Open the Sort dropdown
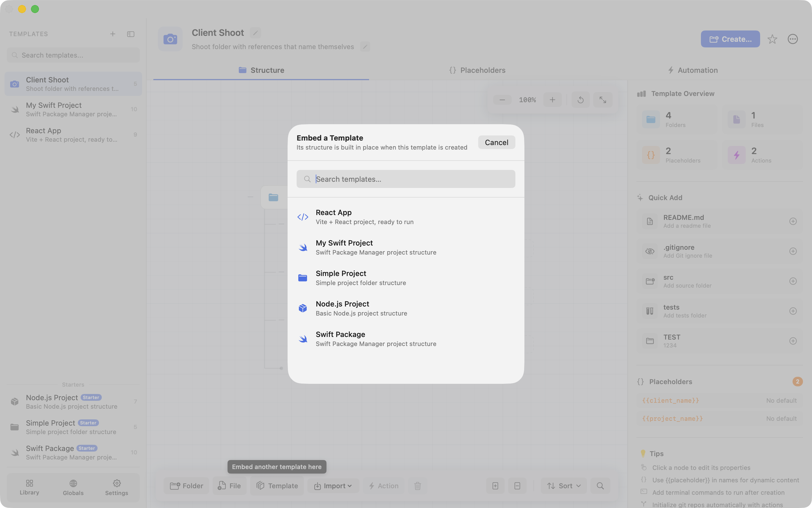The width and height of the screenshot is (812, 508). click(x=564, y=486)
